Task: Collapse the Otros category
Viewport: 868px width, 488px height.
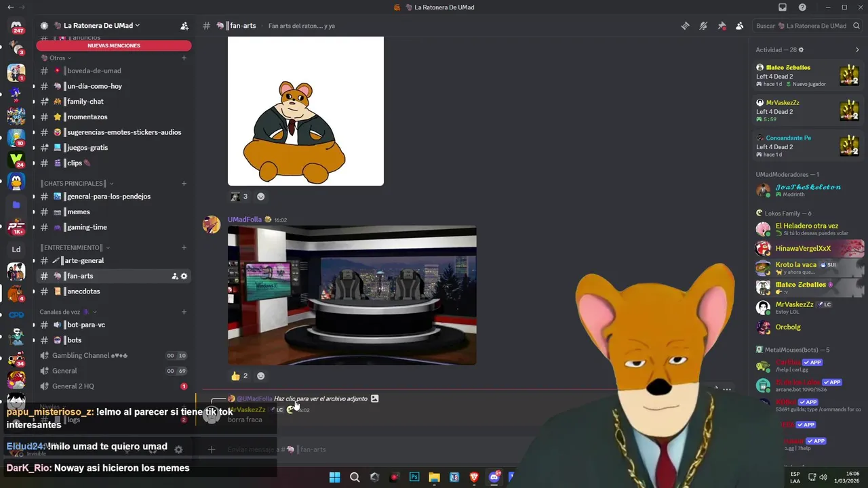Action: coord(56,58)
